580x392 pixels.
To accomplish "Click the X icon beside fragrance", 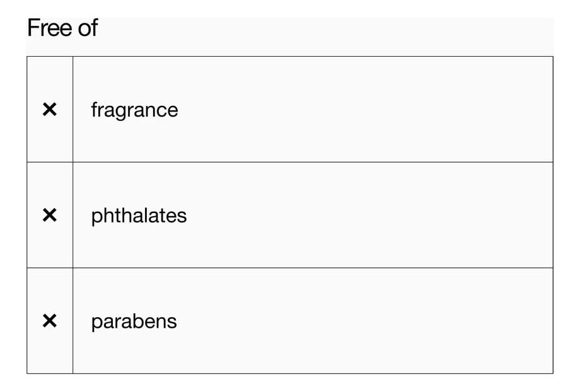I will tap(49, 110).
